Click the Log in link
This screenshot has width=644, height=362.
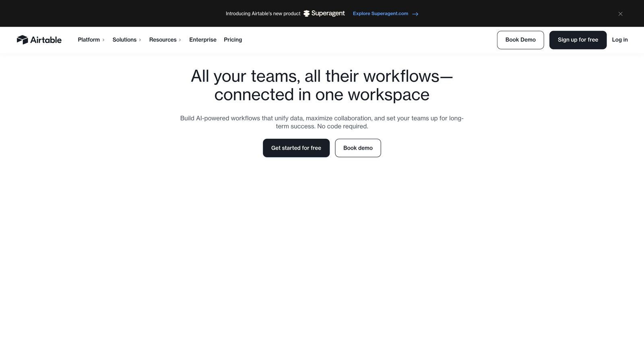click(x=619, y=39)
